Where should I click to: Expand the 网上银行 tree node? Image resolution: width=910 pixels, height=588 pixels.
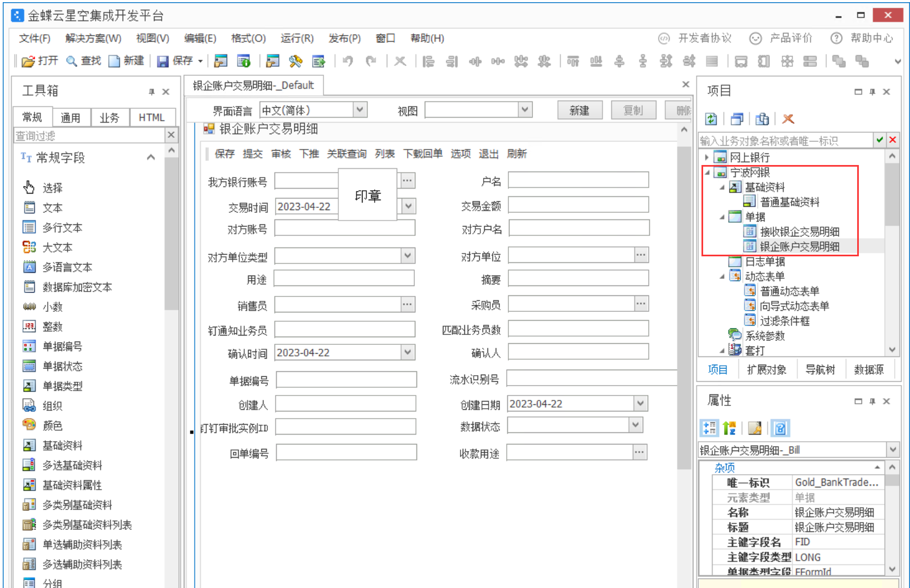click(x=706, y=157)
